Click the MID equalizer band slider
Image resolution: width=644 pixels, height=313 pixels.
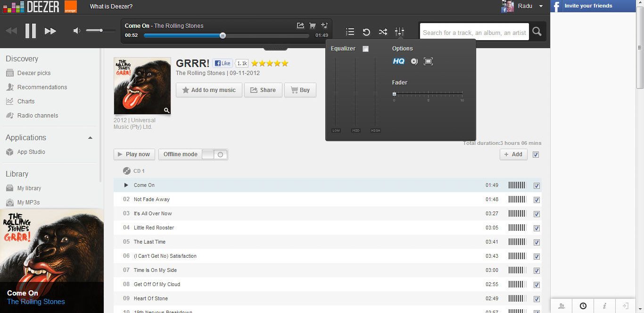point(355,93)
